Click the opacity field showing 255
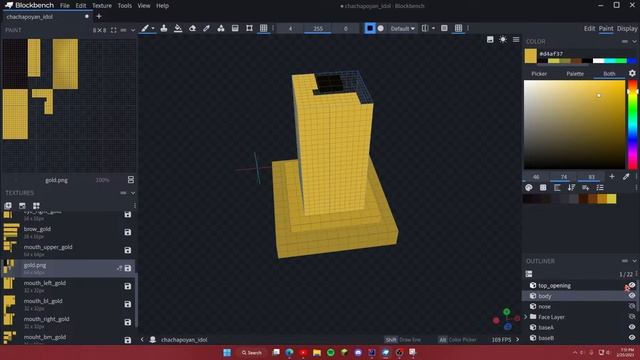This screenshot has width=640, height=360. click(x=318, y=29)
